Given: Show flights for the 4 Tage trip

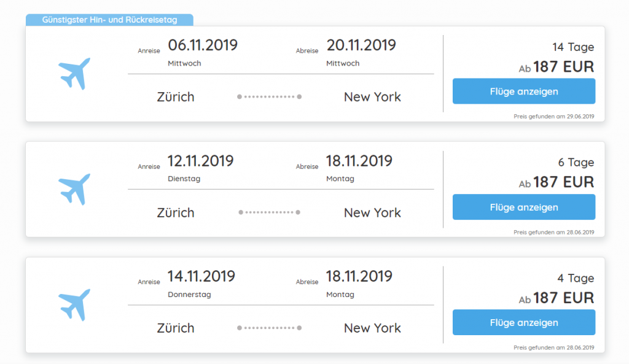Looking at the screenshot, I should coord(524,322).
